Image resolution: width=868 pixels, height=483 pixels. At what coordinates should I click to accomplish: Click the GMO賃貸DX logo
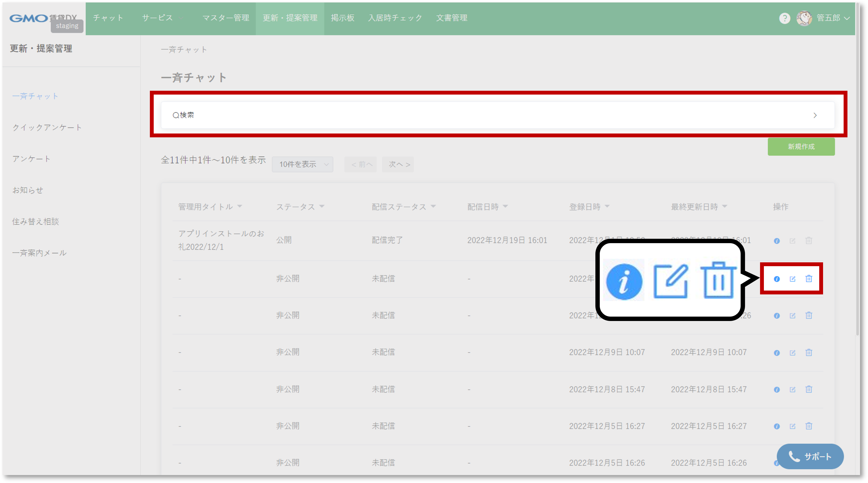click(43, 18)
